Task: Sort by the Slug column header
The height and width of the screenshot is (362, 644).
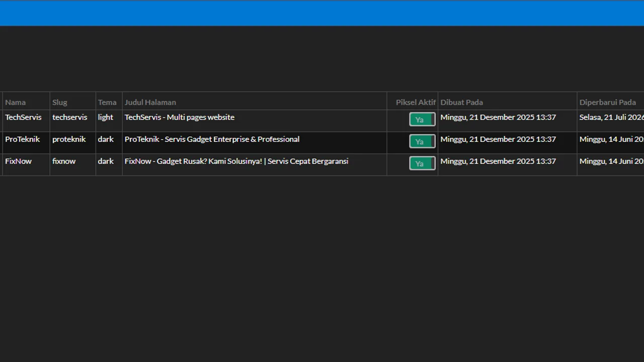Action: click(x=73, y=102)
